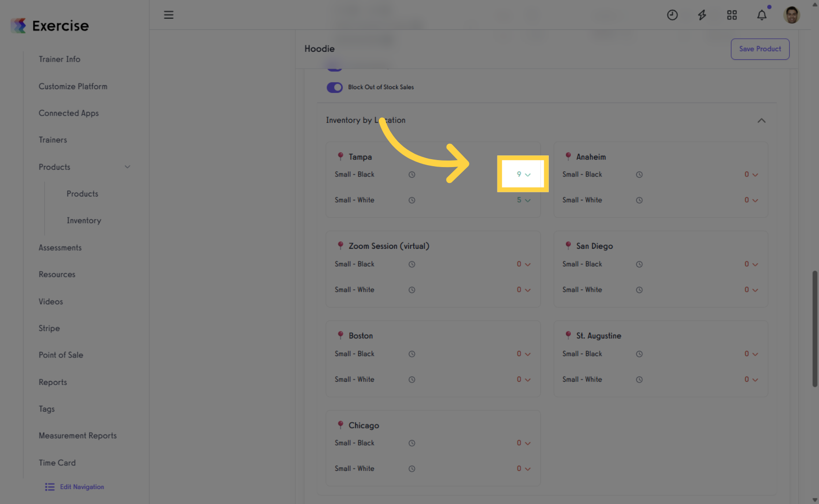This screenshot has height=504, width=819.
Task: View history clock for Chicago Small - Black
Action: 412,443
